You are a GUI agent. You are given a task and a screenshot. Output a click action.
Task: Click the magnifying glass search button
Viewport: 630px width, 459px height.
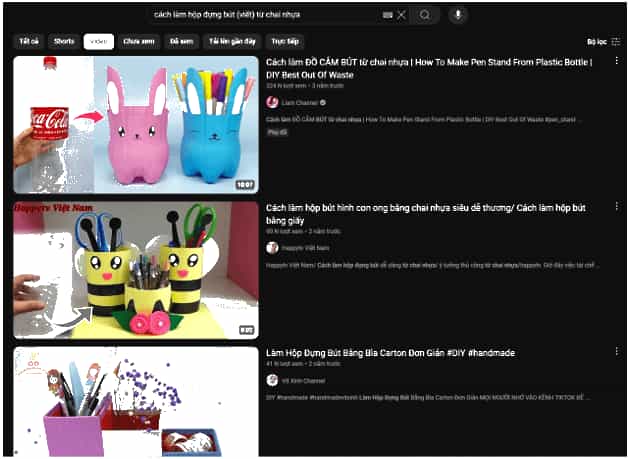(x=425, y=15)
